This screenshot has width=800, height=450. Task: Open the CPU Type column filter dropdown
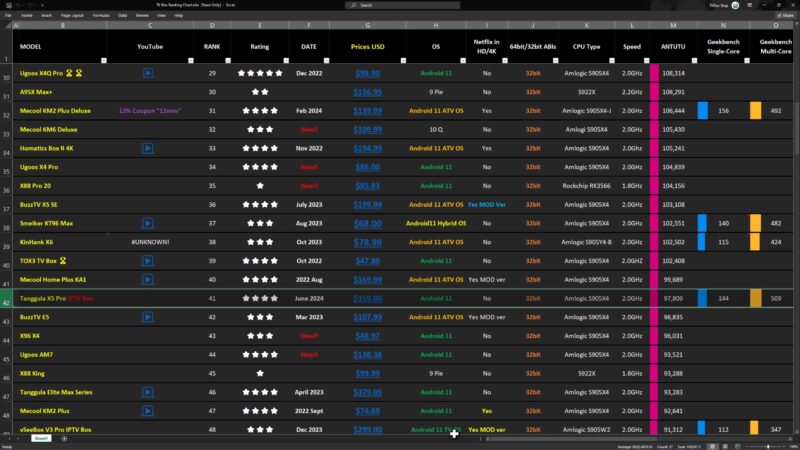pos(611,60)
